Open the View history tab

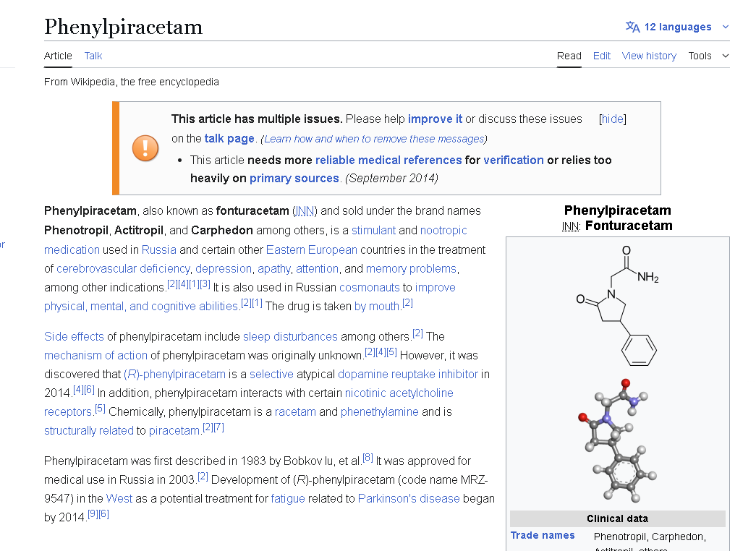point(649,56)
